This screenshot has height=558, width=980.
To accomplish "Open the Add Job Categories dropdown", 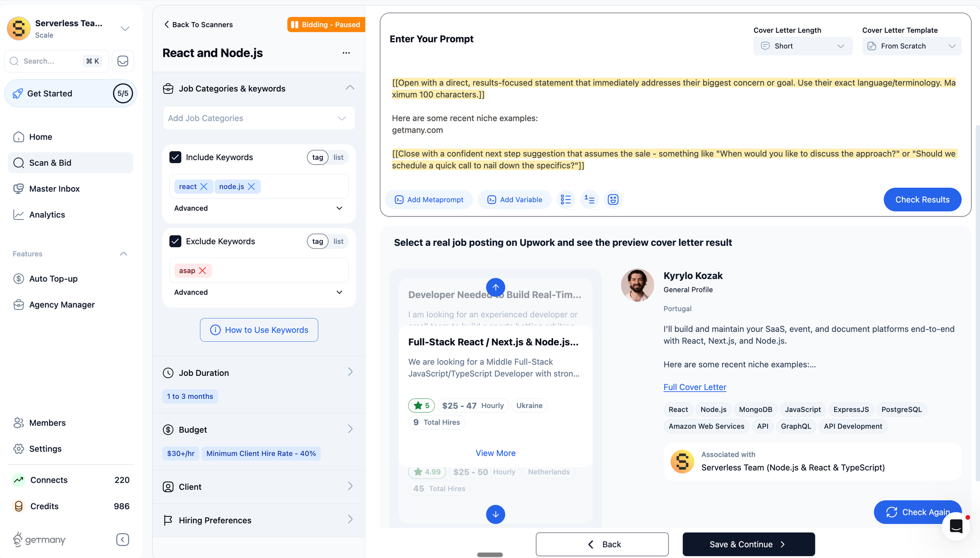I will (x=259, y=118).
